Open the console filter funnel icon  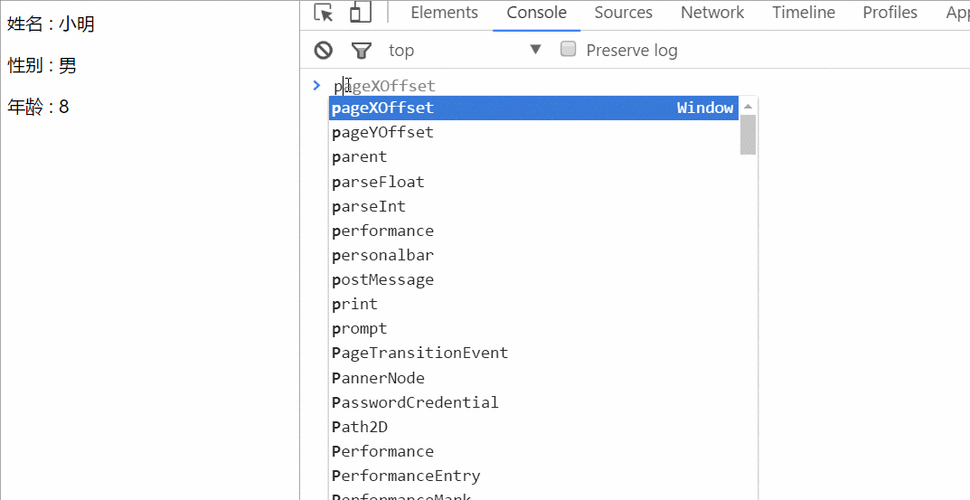(361, 50)
